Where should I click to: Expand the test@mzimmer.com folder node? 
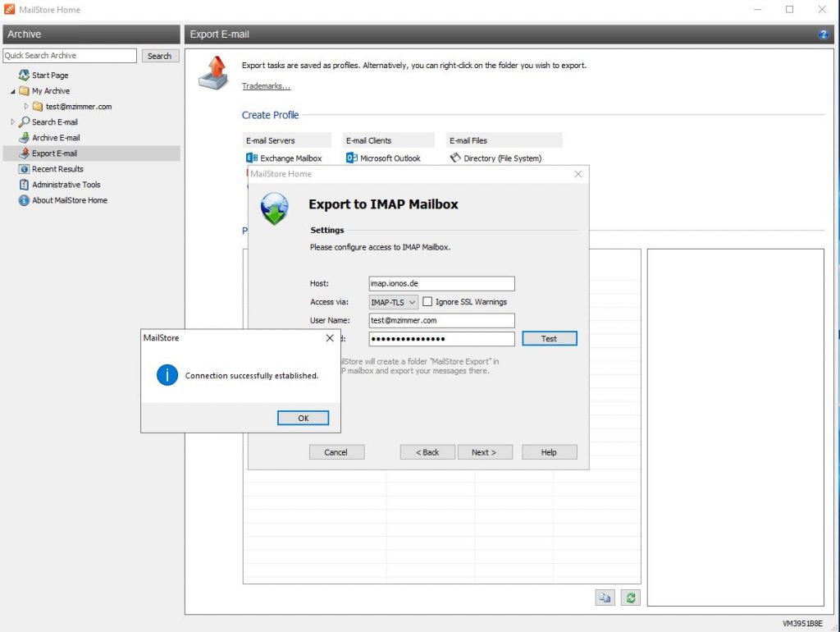tap(26, 107)
